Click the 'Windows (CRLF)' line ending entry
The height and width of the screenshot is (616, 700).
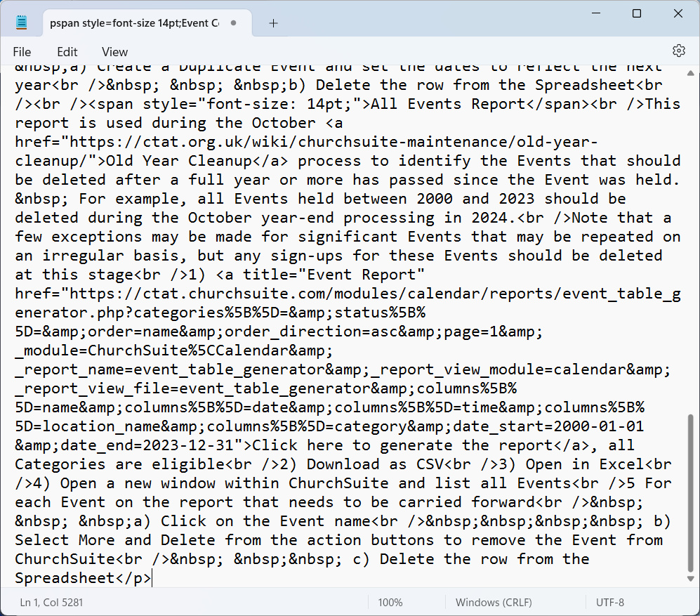[494, 602]
